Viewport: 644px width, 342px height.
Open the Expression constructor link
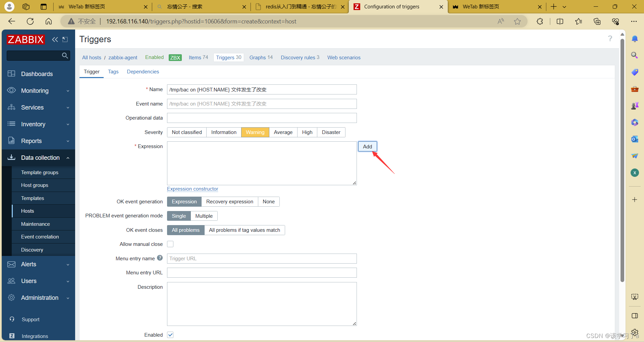tap(193, 189)
